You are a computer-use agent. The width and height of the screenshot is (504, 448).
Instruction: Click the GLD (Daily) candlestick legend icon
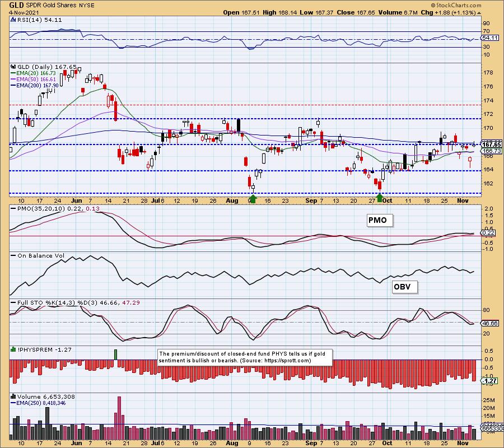coord(13,67)
